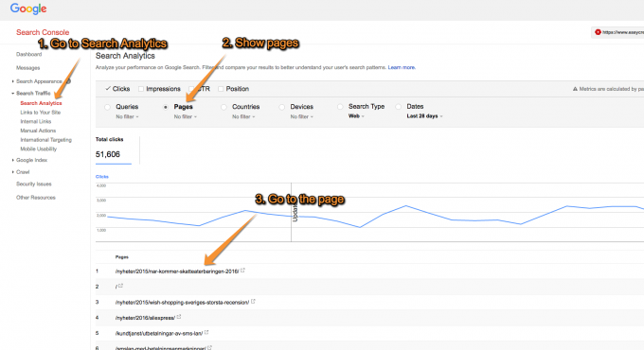The height and width of the screenshot is (350, 644).
Task: Click the Pages column header
Action: pos(121,257)
